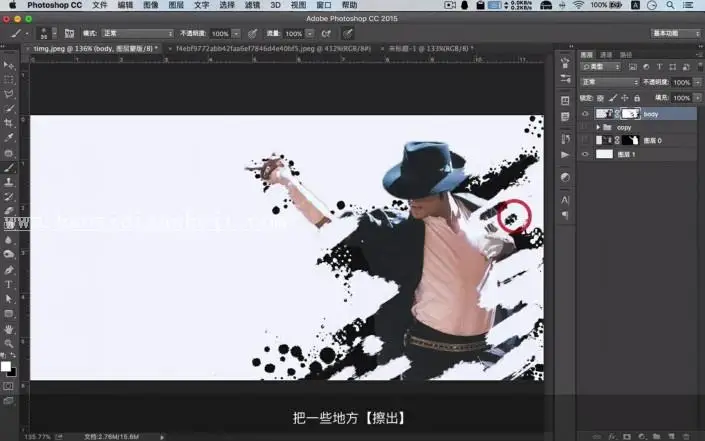
Task: Hide the 图层 1 layer
Action: coord(585,154)
